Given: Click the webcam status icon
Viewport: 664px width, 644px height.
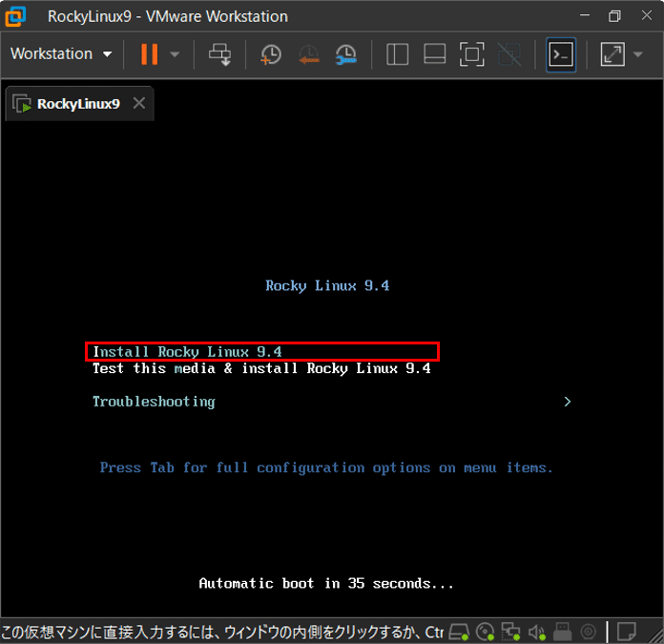Looking at the screenshot, I should pyautogui.click(x=589, y=632).
